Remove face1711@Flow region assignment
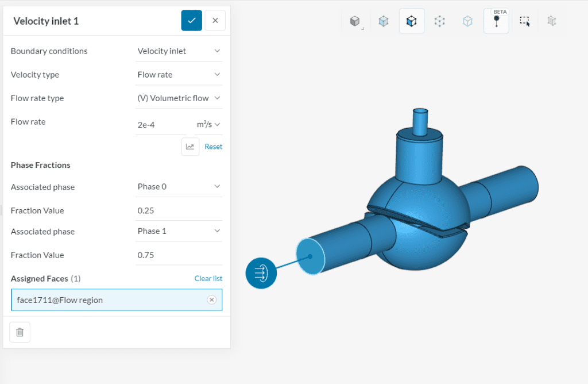The height and width of the screenshot is (384, 588). click(x=212, y=299)
